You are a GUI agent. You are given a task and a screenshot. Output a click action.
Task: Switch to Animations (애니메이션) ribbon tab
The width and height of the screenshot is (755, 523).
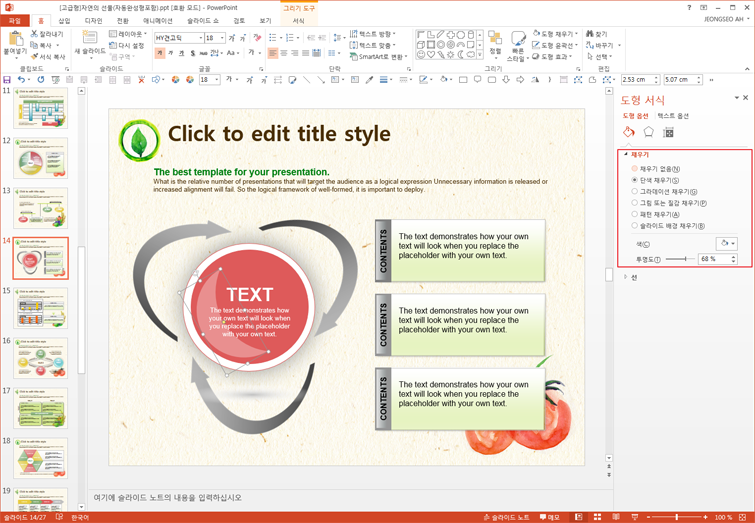click(157, 21)
